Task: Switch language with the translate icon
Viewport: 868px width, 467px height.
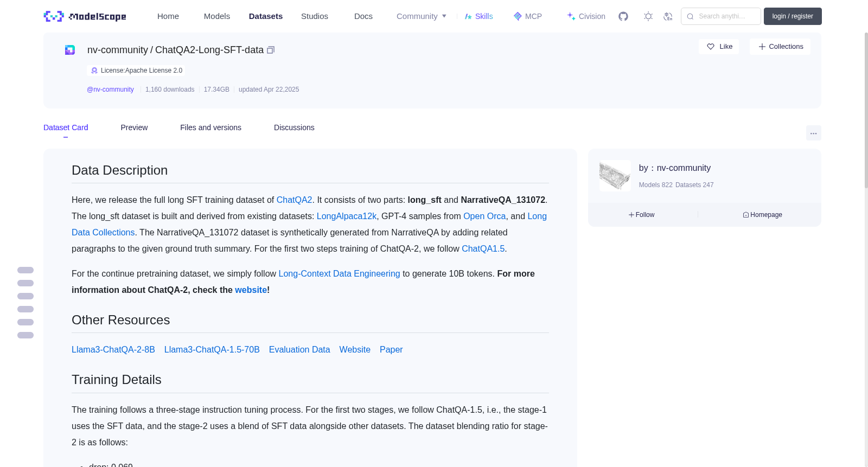Action: point(668,16)
